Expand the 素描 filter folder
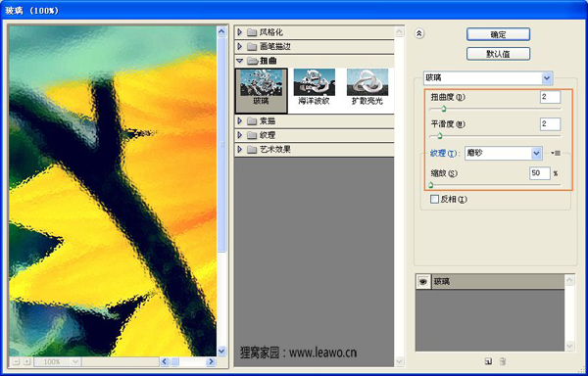Viewport: 588px width, 376px height. (240, 121)
